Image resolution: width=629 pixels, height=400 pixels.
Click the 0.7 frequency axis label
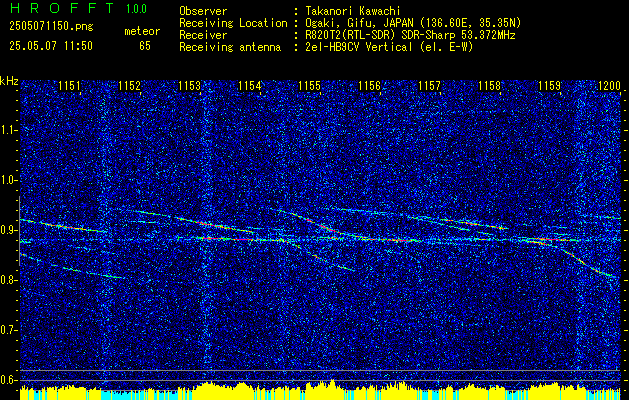[9, 330]
